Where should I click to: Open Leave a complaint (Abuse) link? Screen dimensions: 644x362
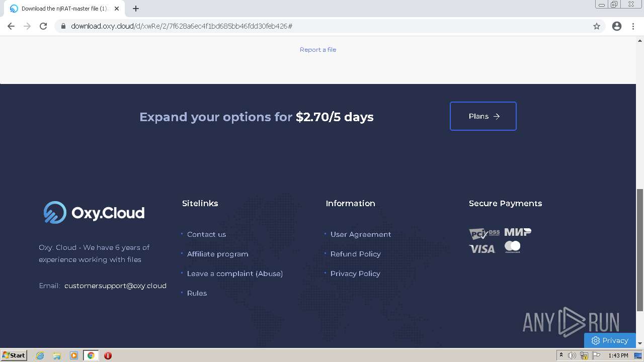click(x=235, y=274)
